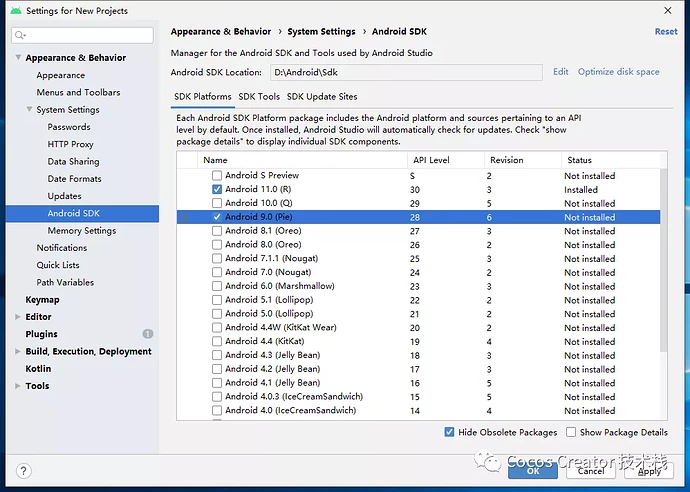Close the Settings for New Projects dialog

(667, 10)
